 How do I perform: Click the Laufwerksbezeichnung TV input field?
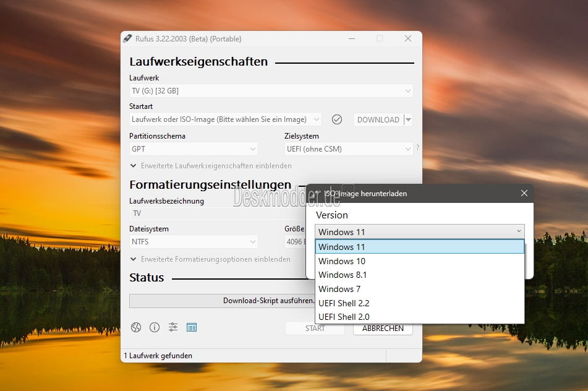coord(218,213)
